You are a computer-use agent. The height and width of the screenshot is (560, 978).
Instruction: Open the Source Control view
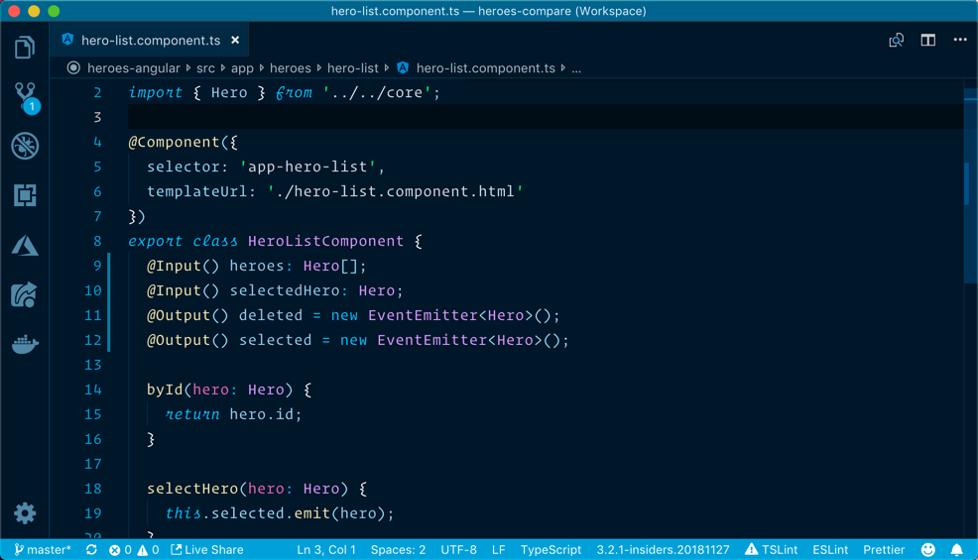tap(25, 96)
